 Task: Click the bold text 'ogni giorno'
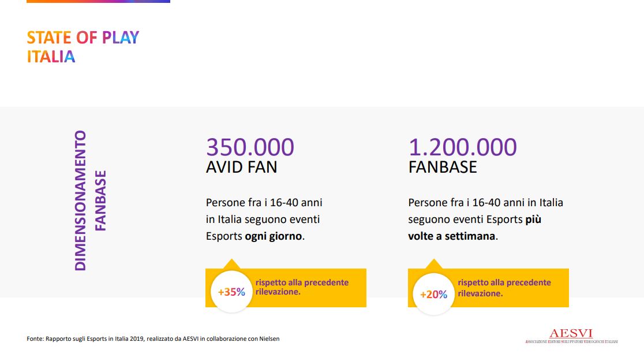(x=274, y=236)
